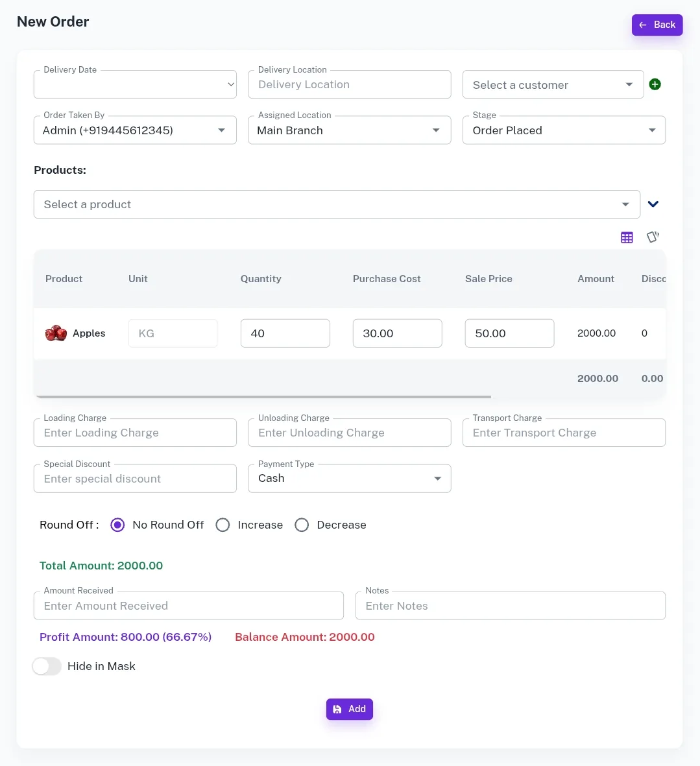
Task: Click the Profit Amount: 800.00 (66.67%) text
Action: (x=126, y=637)
